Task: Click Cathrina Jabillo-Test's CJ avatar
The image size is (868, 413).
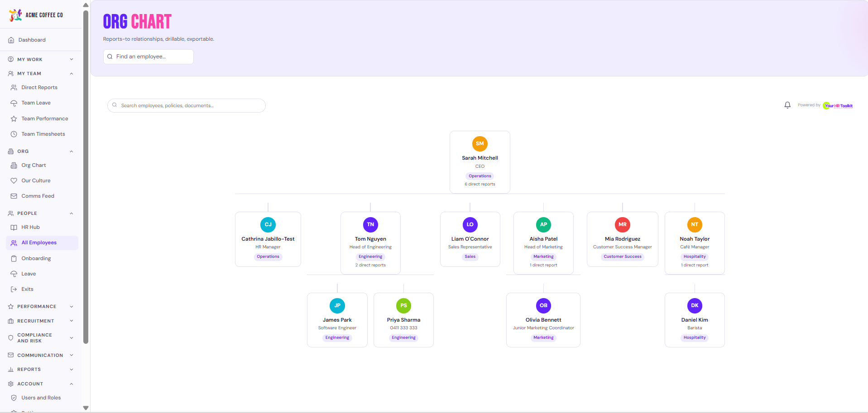Action: click(x=268, y=225)
